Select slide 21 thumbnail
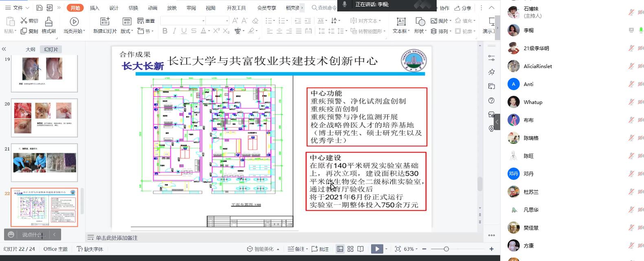This screenshot has width=644, height=261. (44, 162)
